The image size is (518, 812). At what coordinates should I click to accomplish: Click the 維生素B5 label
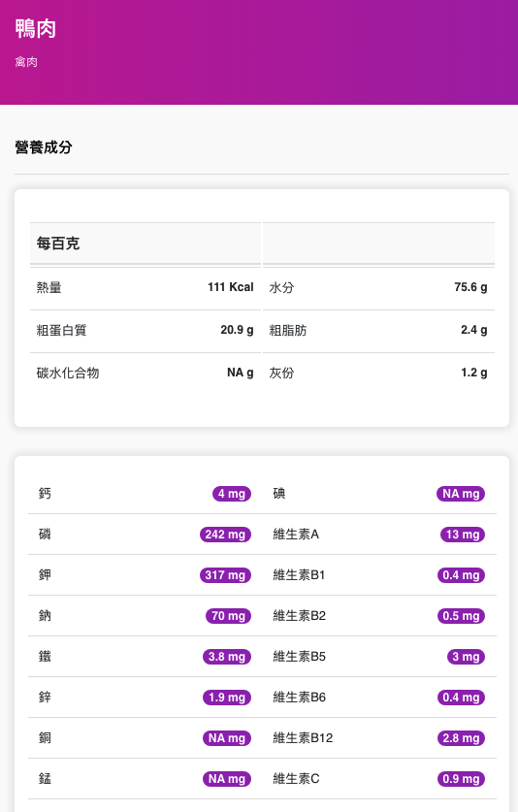click(x=300, y=657)
